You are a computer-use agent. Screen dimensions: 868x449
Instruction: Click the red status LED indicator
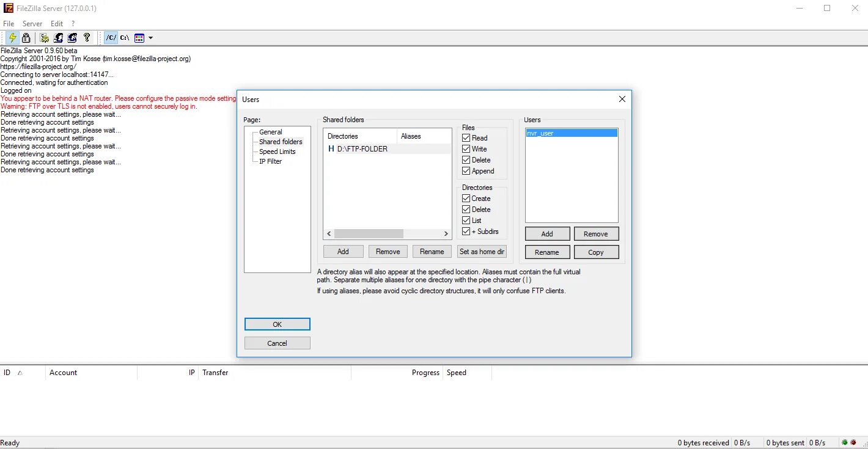(x=853, y=442)
